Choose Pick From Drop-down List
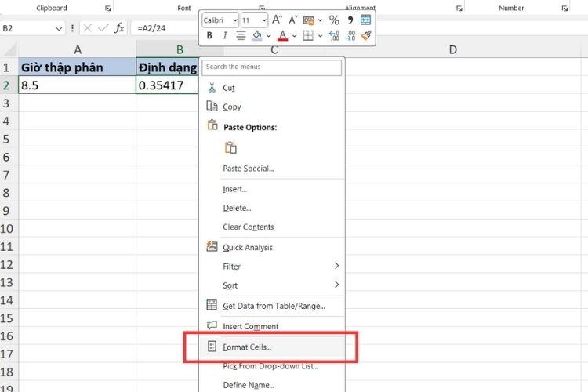The width and height of the screenshot is (588, 392). click(x=271, y=366)
